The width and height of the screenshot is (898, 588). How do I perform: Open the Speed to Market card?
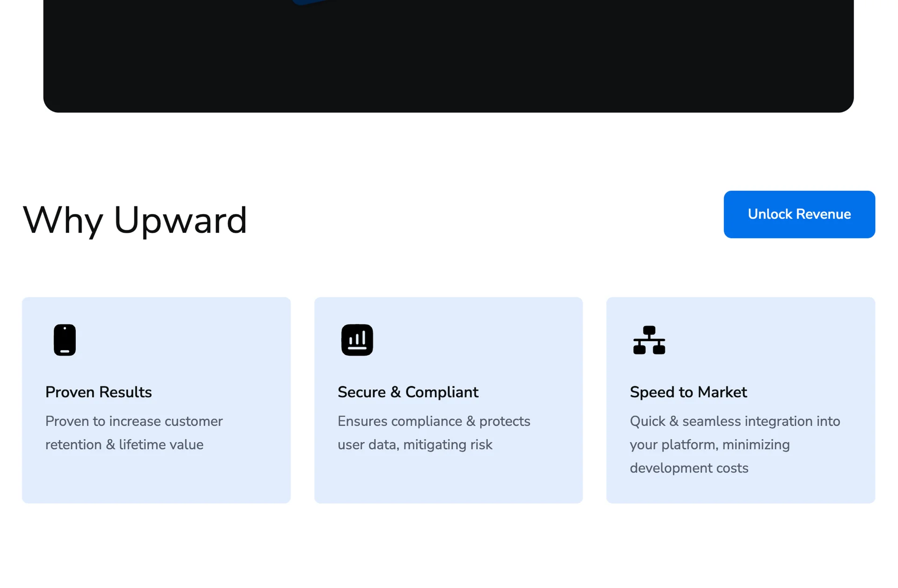(x=740, y=400)
